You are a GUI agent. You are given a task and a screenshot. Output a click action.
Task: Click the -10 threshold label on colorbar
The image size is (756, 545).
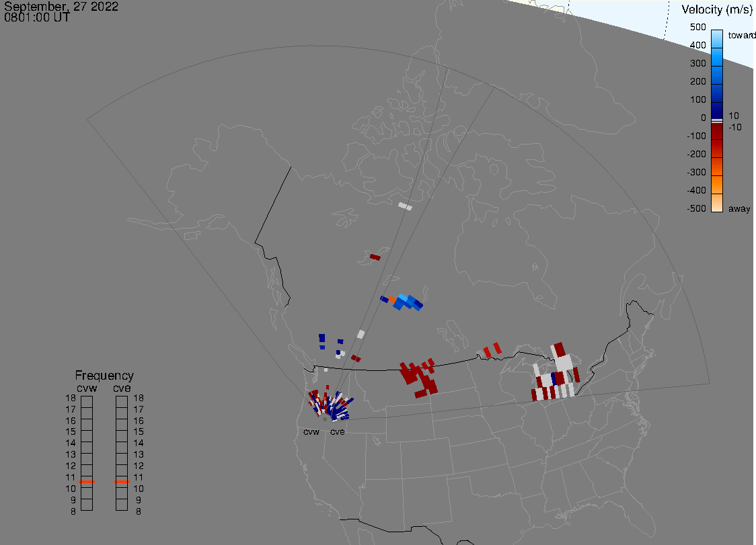pos(734,127)
